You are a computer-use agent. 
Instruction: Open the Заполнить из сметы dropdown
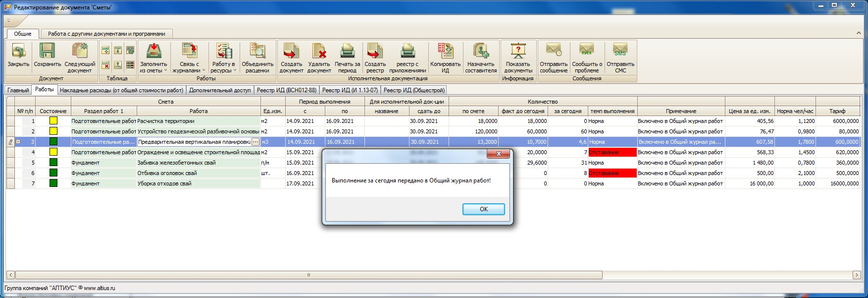153,67
